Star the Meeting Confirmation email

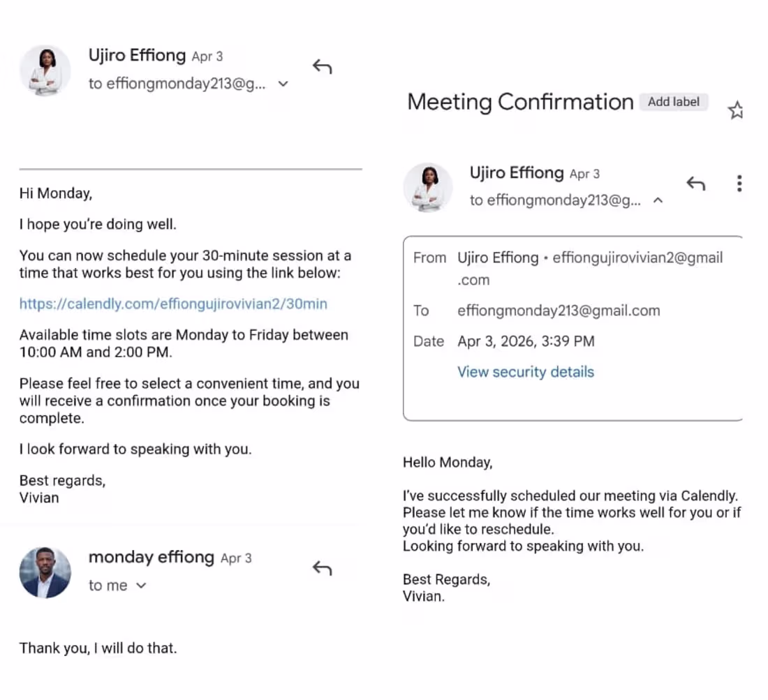tap(736, 110)
